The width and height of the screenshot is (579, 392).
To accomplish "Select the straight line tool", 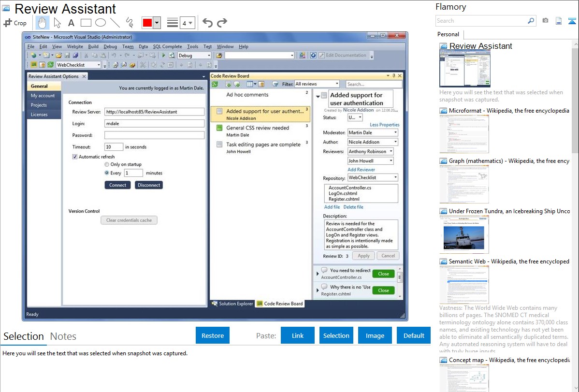I will point(115,23).
